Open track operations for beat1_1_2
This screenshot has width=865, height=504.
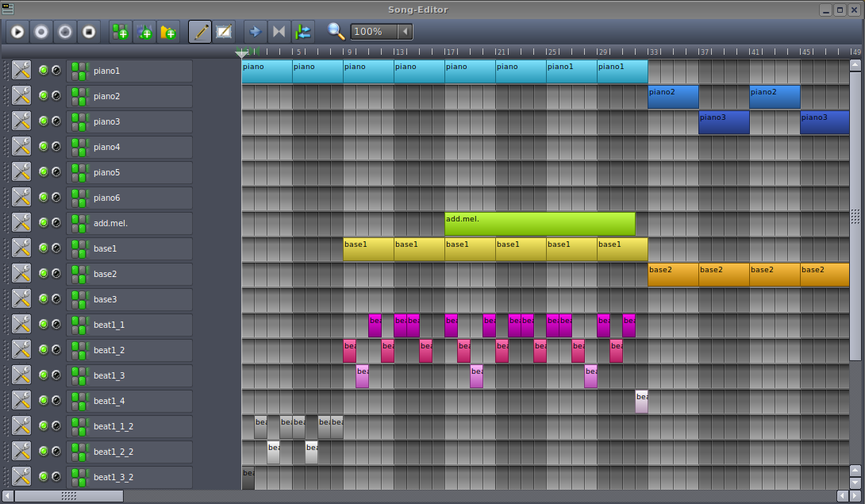tap(21, 426)
